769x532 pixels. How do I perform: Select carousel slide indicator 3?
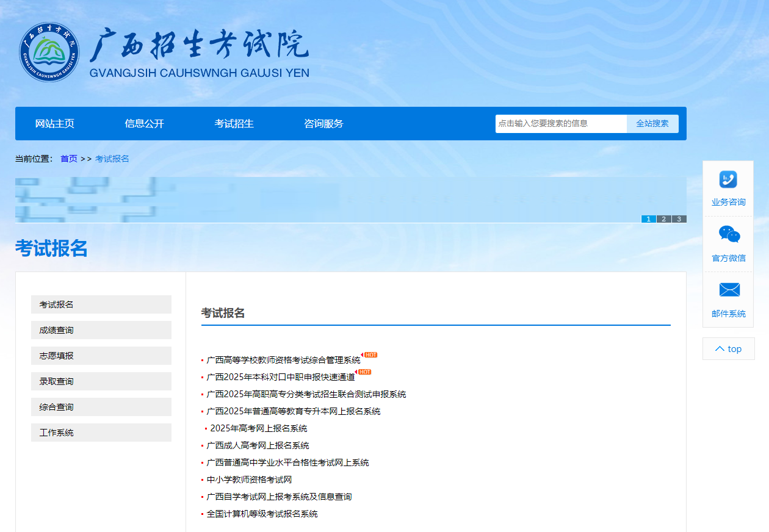[x=679, y=218]
